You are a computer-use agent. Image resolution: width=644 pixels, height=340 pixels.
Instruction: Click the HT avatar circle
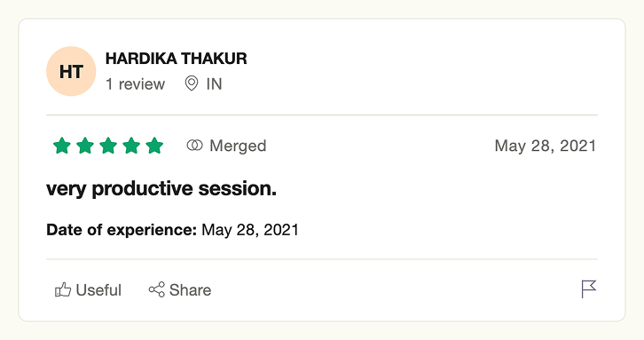pos(71,71)
